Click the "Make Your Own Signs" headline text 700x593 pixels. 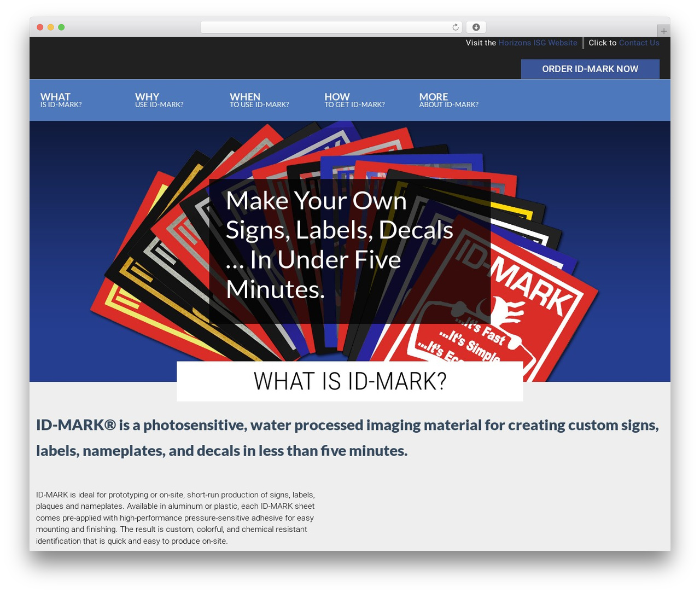[x=340, y=245]
